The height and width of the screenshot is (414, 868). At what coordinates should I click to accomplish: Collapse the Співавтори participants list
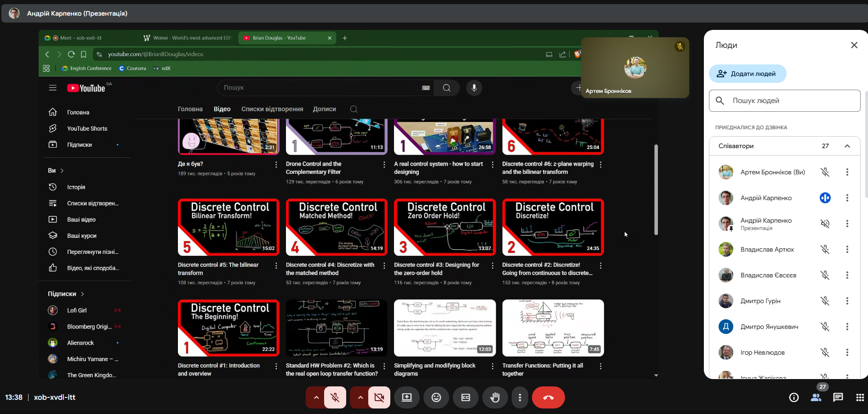(847, 146)
